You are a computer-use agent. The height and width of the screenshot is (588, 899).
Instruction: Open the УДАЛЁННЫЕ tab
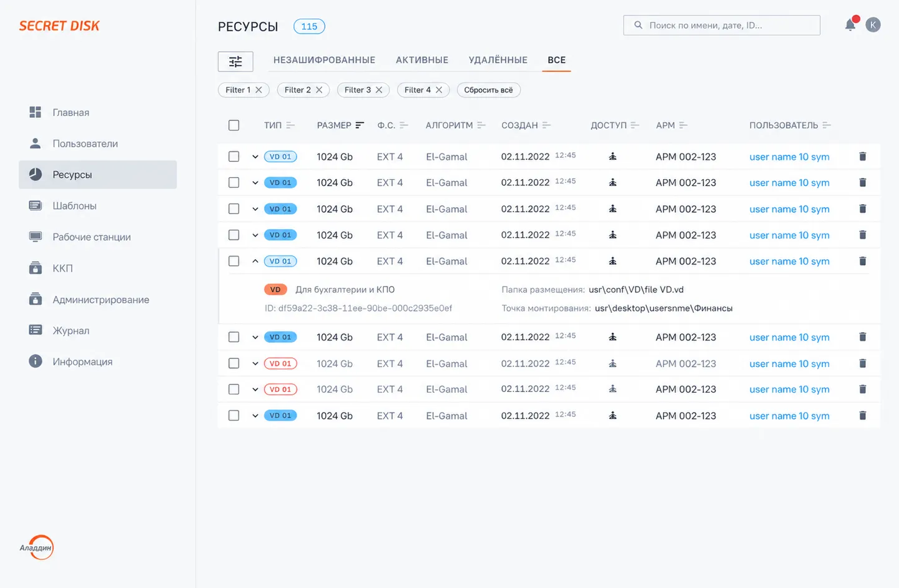(x=498, y=60)
